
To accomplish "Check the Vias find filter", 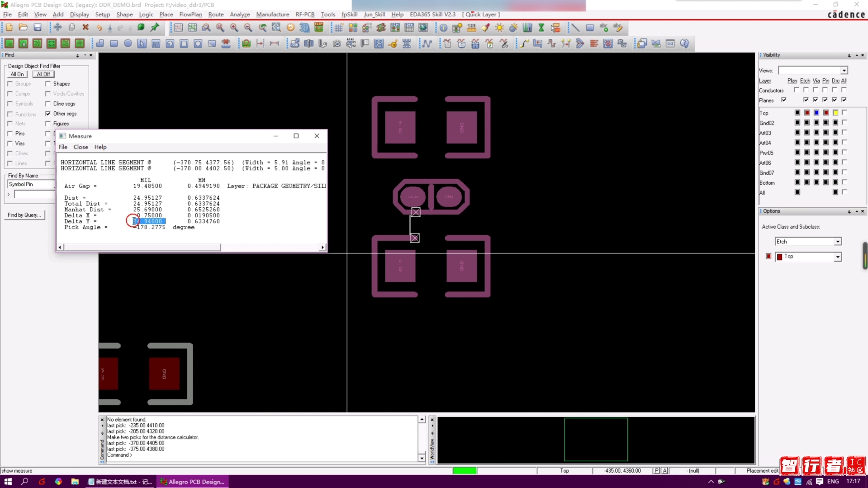I will pos(10,144).
